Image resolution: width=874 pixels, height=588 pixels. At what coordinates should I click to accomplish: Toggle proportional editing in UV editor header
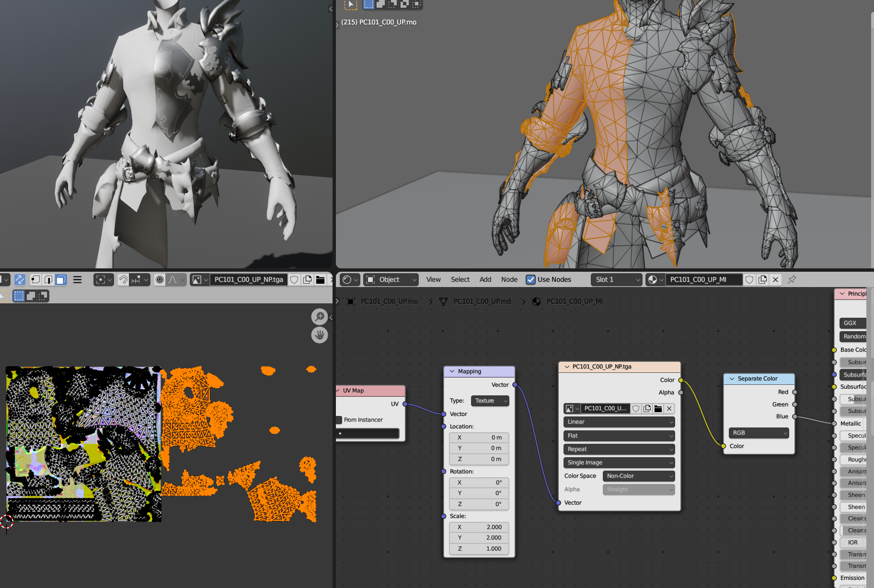pyautogui.click(x=160, y=279)
